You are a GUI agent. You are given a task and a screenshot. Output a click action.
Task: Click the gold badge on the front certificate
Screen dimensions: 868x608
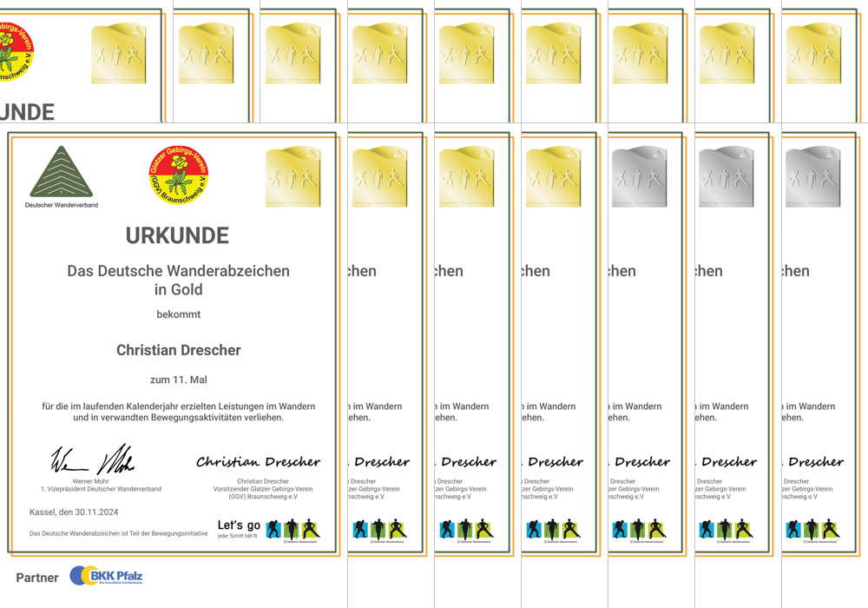[293, 177]
